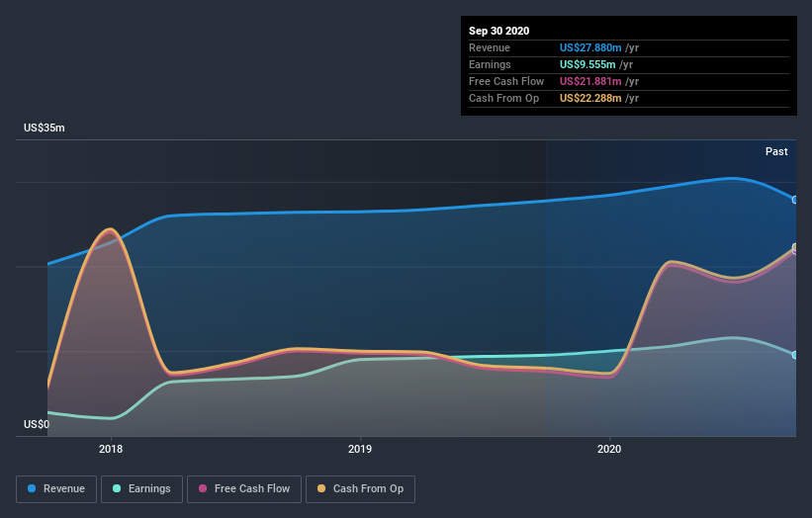The height and width of the screenshot is (518, 812).
Task: Select the Cash From Op end-point marker
Action: click(795, 247)
